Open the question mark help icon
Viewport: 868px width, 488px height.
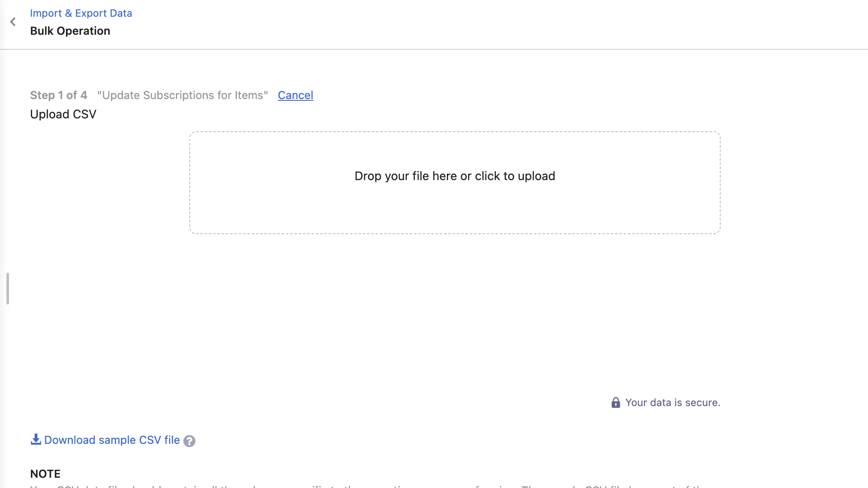pos(189,441)
